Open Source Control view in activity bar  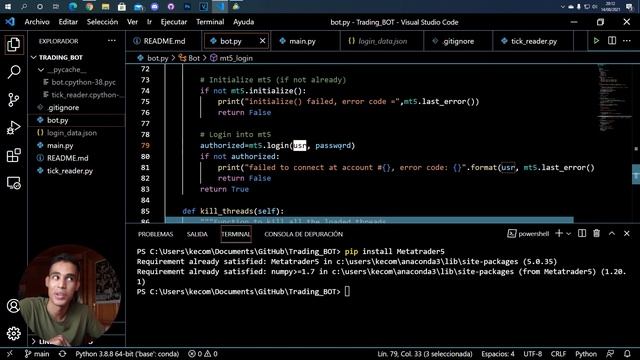pyautogui.click(x=13, y=100)
